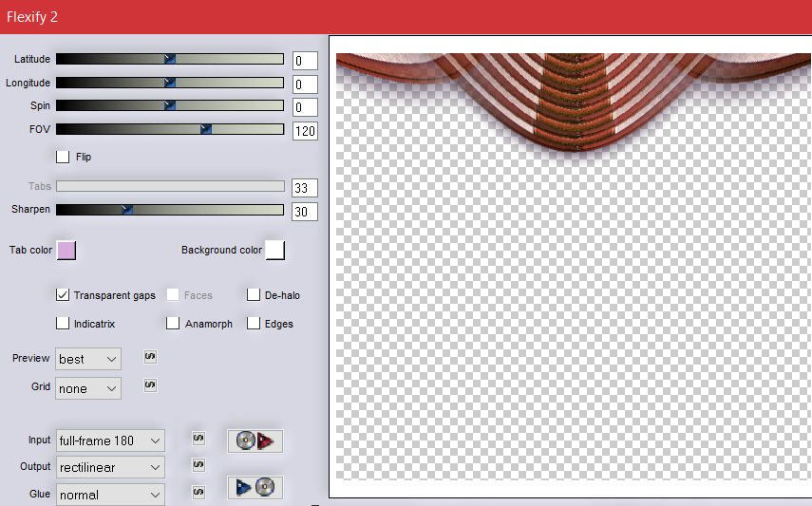Screen dimensions: 812x506
Task: Click the Flexify 2 title text
Action: 32,17
